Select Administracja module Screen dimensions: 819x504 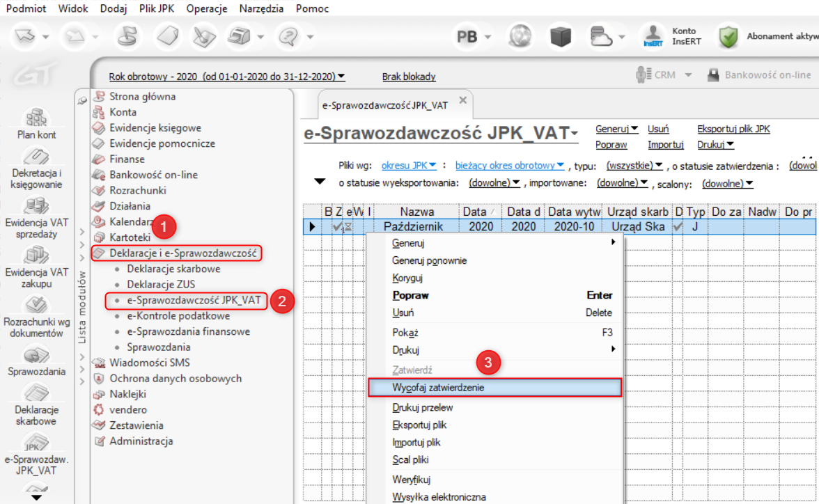pyautogui.click(x=141, y=441)
